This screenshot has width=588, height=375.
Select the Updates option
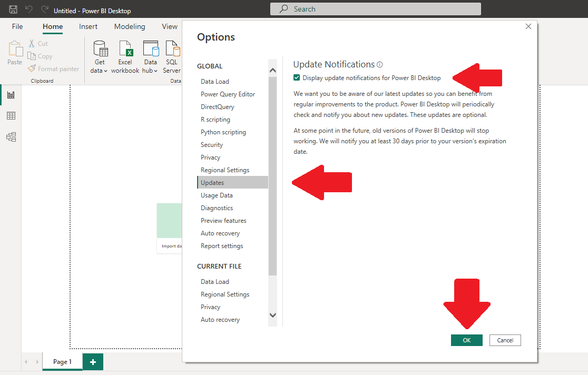pyautogui.click(x=232, y=183)
